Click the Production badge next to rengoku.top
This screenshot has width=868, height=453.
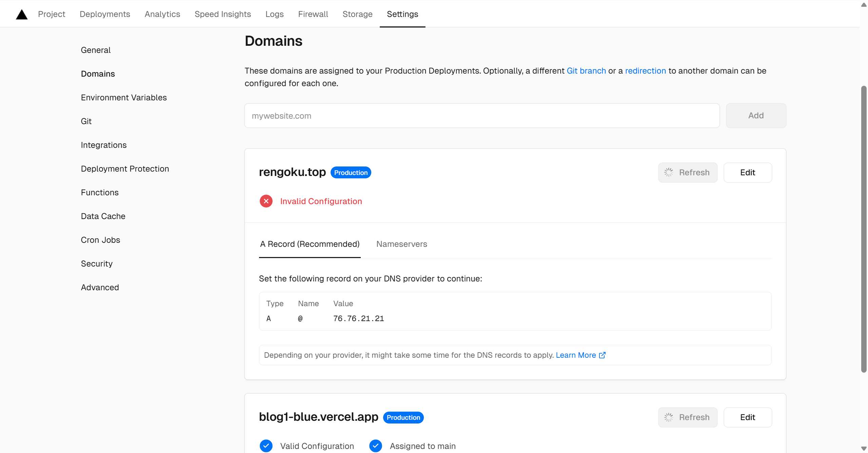351,173
